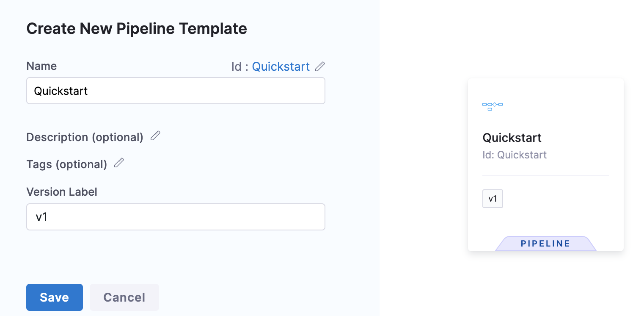Image resolution: width=644 pixels, height=316 pixels.
Task: Expand the Description (optional) label
Action: point(85,137)
